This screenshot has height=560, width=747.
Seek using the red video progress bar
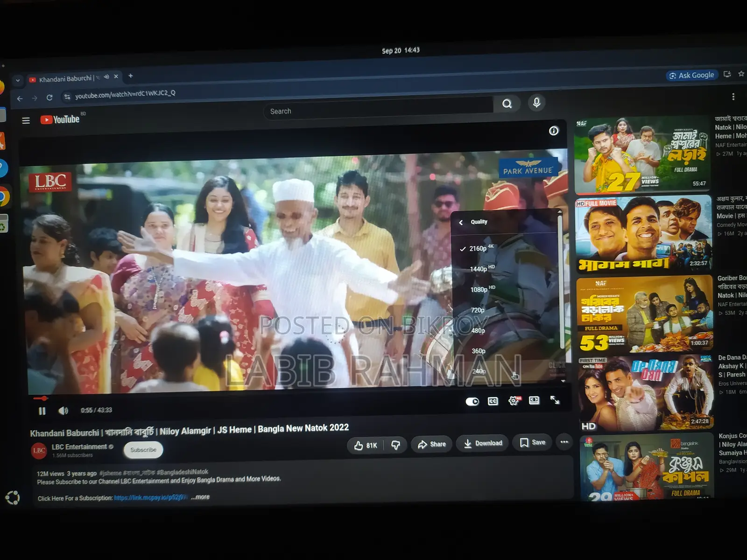40,398
